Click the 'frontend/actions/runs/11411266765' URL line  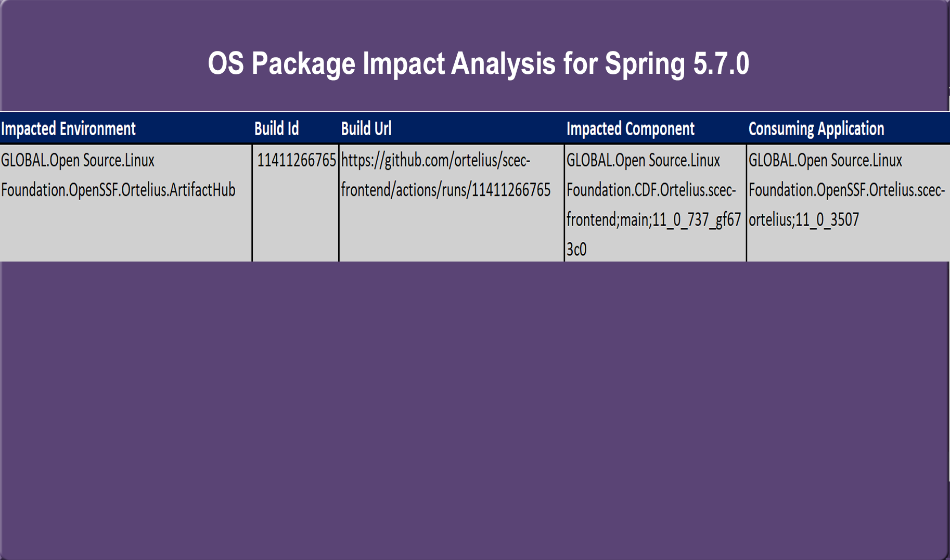click(445, 190)
